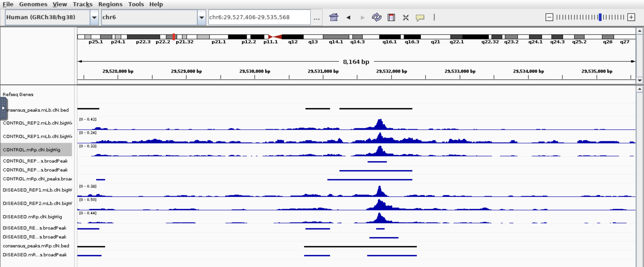Refresh the view with the reload icon
The height and width of the screenshot is (267, 644).
coord(377,17)
